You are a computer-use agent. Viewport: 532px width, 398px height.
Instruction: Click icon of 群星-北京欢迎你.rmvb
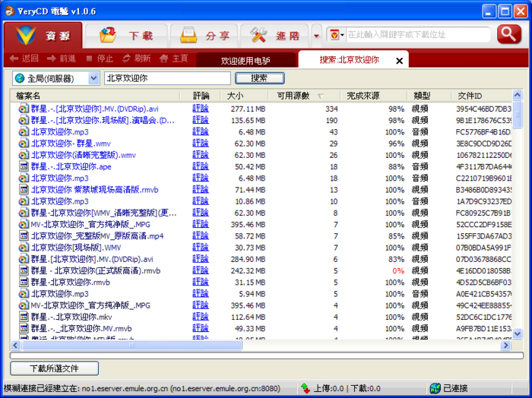[x=24, y=282]
